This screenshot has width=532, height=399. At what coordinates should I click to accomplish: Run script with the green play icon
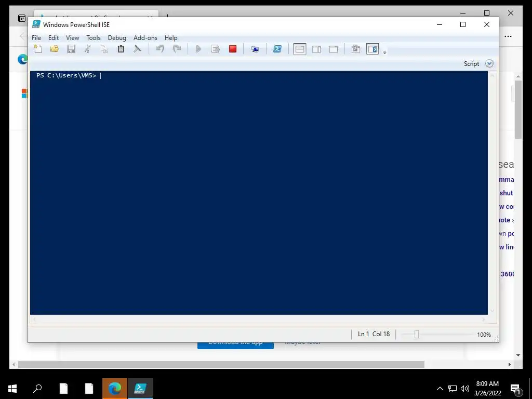click(199, 49)
